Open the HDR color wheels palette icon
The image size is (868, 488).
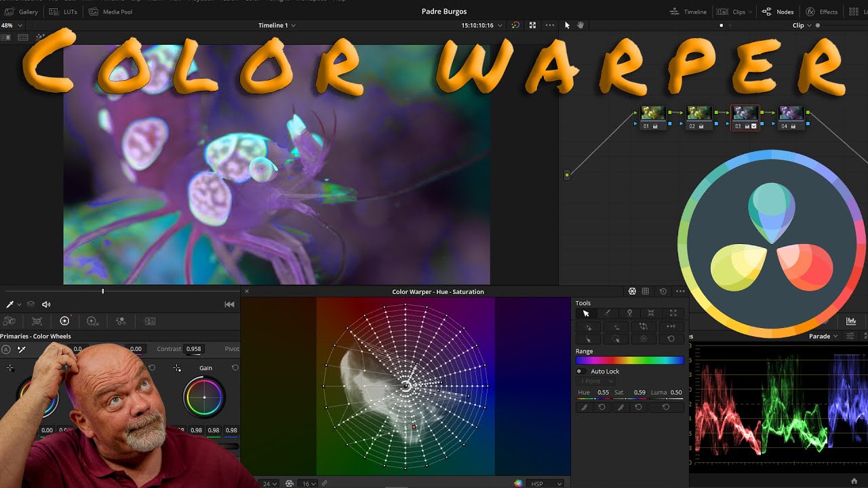tap(93, 321)
